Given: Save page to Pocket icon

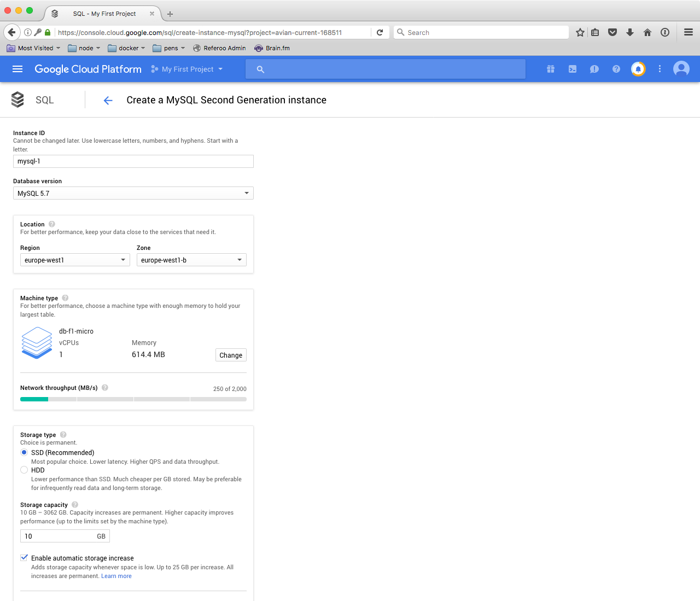Looking at the screenshot, I should [x=612, y=32].
